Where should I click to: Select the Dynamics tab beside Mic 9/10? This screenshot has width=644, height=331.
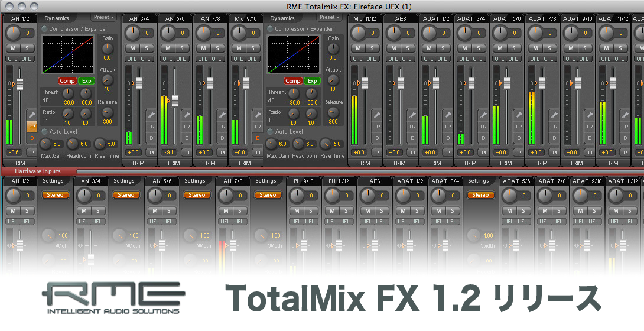[282, 18]
